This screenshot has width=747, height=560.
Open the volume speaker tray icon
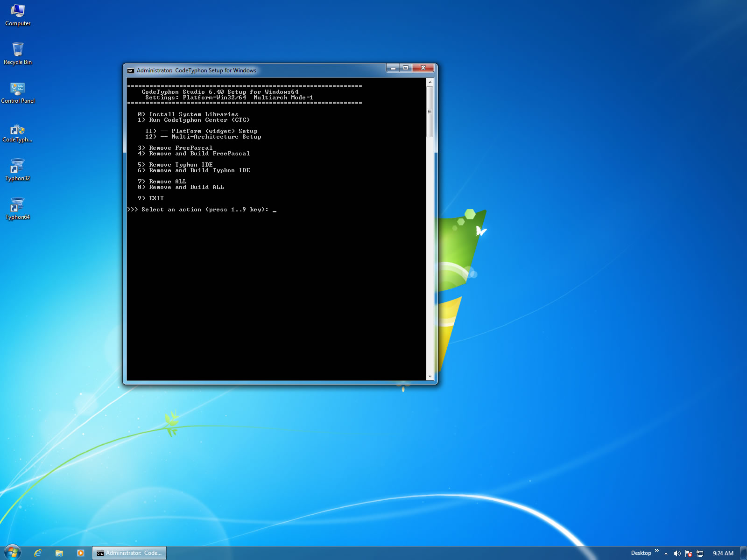(677, 553)
